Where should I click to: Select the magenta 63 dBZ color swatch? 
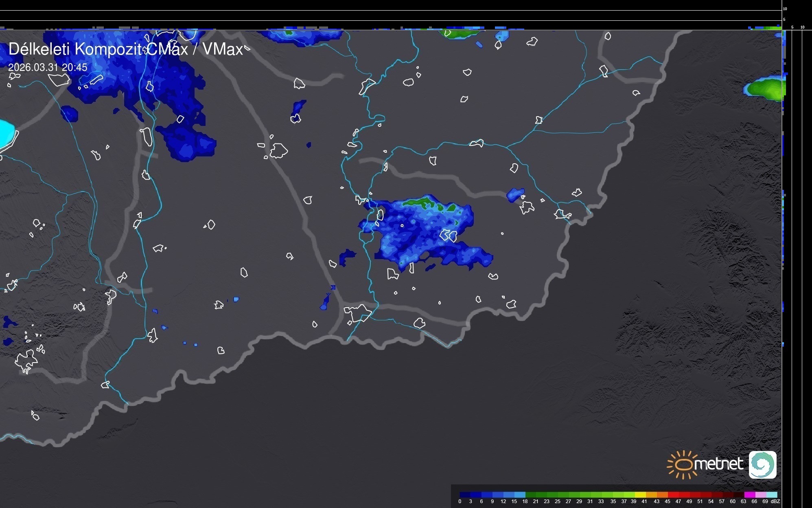point(749,495)
